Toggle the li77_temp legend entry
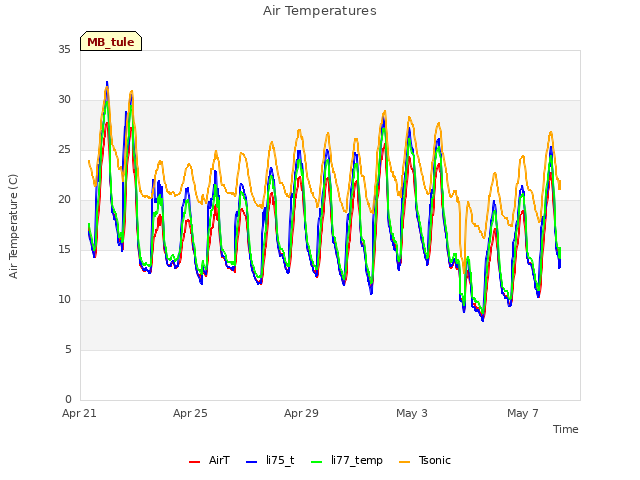The height and width of the screenshot is (480, 640). (x=347, y=460)
